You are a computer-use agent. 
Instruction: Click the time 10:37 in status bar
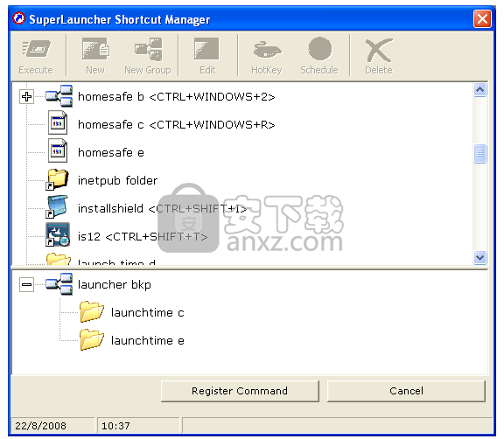tap(115, 426)
